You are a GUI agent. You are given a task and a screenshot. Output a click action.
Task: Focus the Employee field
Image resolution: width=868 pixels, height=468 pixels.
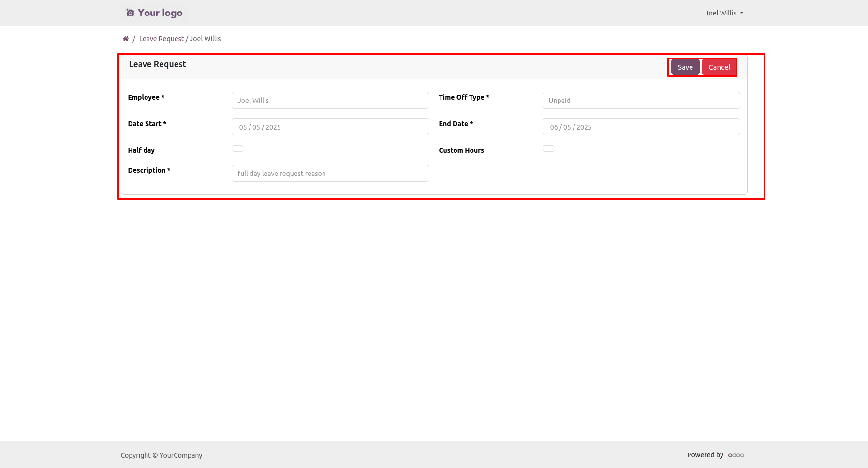pos(330,101)
